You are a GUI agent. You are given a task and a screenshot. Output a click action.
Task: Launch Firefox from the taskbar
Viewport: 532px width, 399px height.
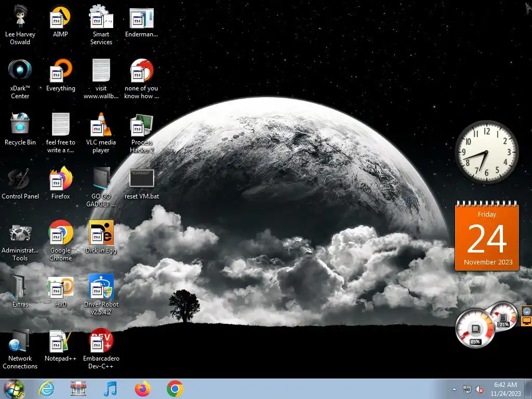(x=143, y=389)
